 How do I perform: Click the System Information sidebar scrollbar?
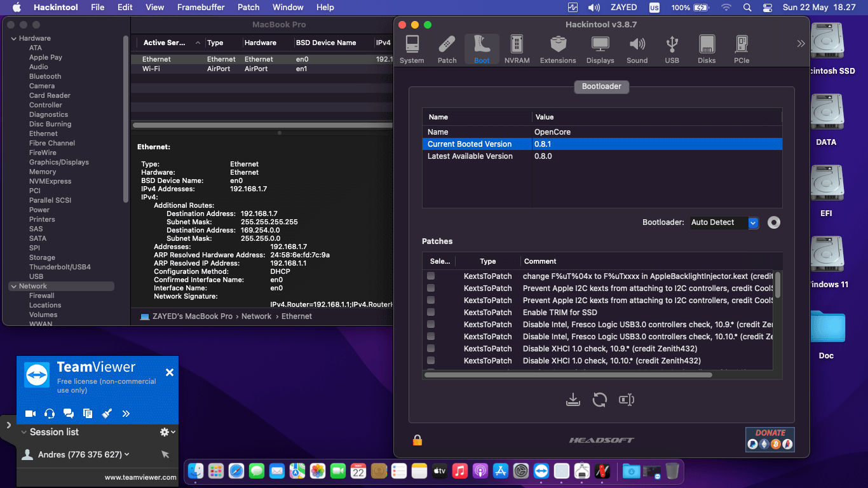point(126,121)
